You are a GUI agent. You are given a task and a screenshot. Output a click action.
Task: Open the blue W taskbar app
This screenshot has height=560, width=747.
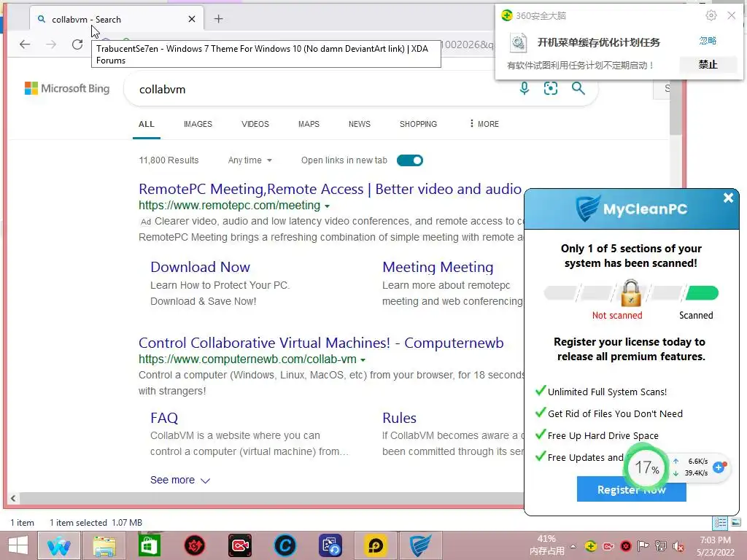[58, 545]
